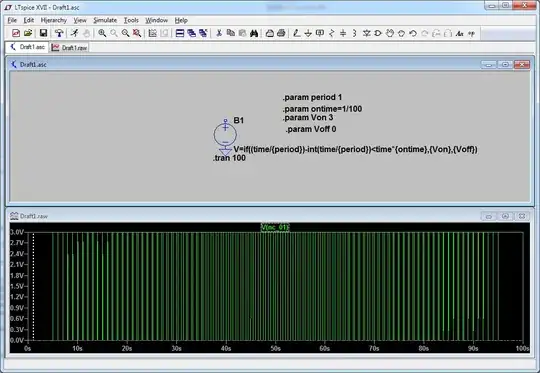This screenshot has height=373, width=540.
Task: Click the Save diskette icon
Action: (x=43, y=33)
